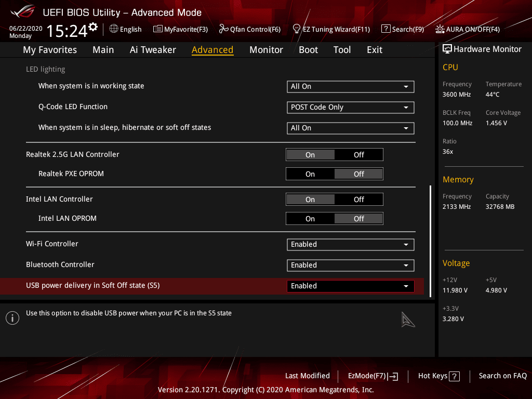Go to Monitor tab

[x=266, y=50]
